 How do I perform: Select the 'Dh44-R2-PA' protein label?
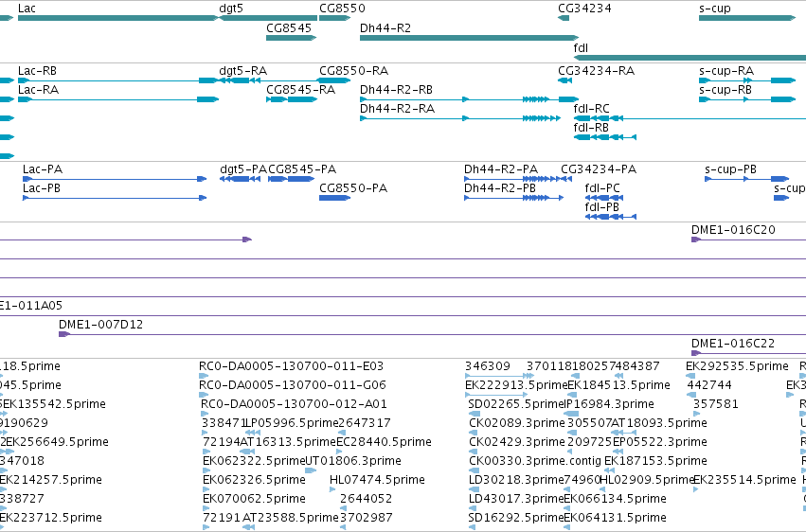click(501, 168)
